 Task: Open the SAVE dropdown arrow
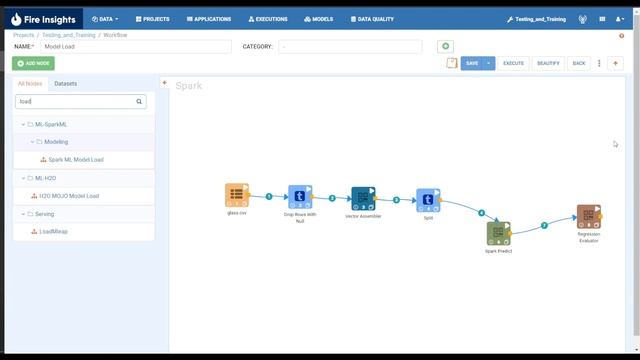click(489, 63)
